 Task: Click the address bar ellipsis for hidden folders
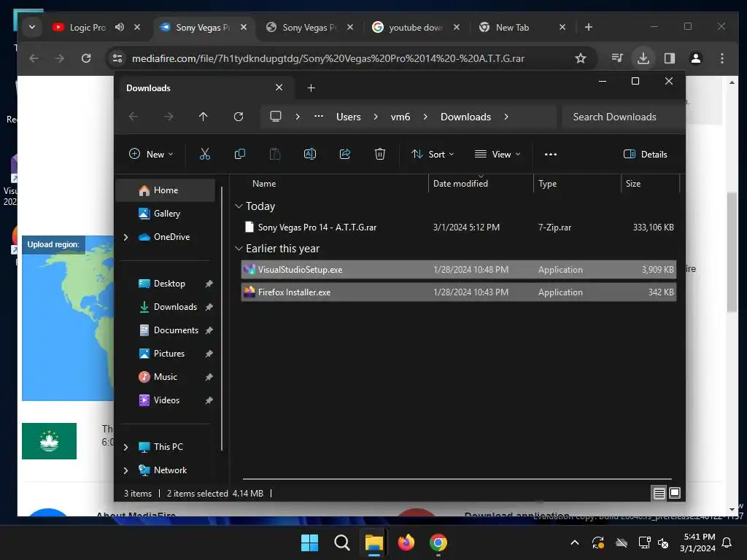(x=319, y=116)
